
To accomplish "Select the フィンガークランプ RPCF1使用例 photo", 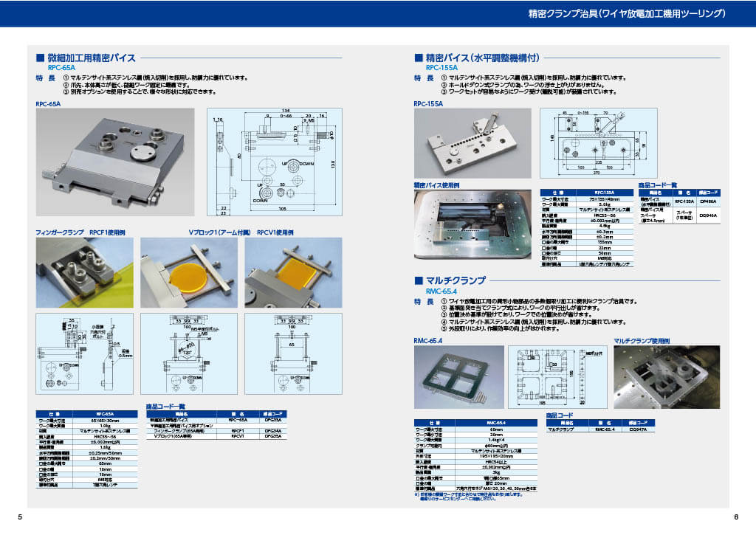I will click(x=84, y=272).
